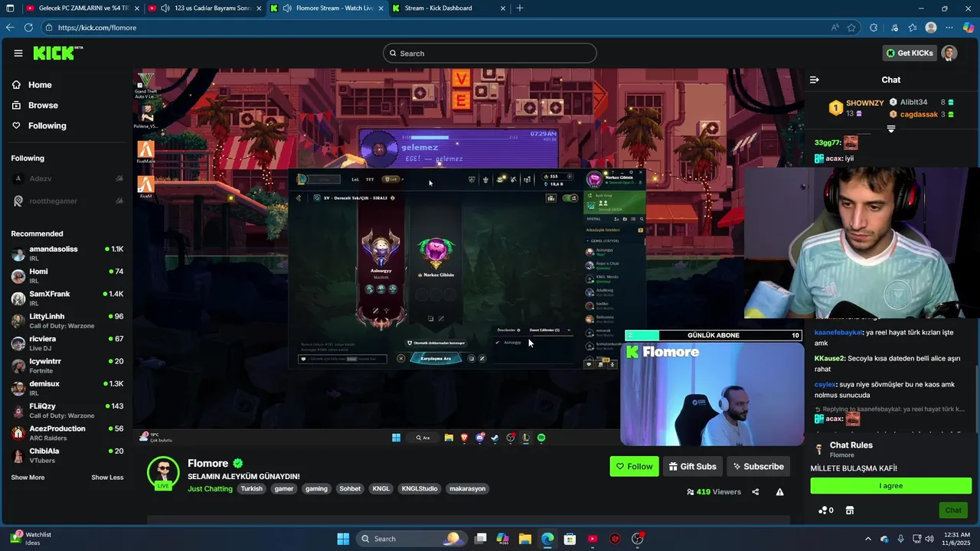Open the ricviera recommended channel
980x551 pixels.
[67, 344]
